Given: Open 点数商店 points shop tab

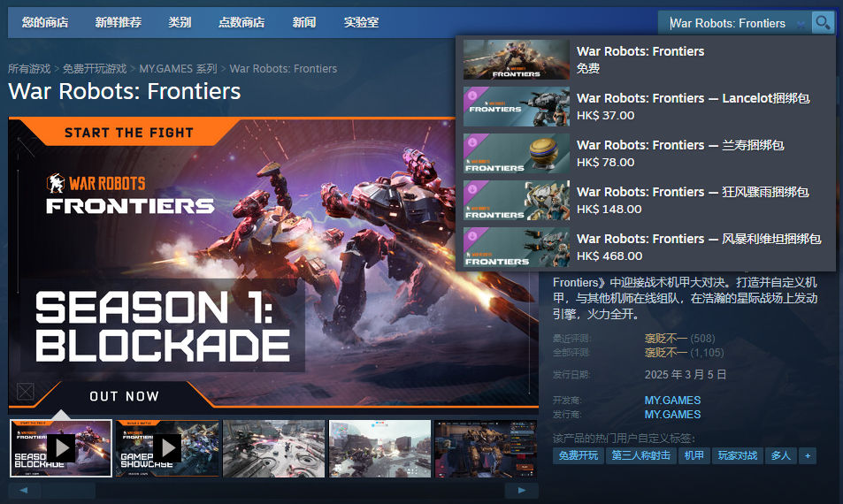Looking at the screenshot, I should coord(241,23).
